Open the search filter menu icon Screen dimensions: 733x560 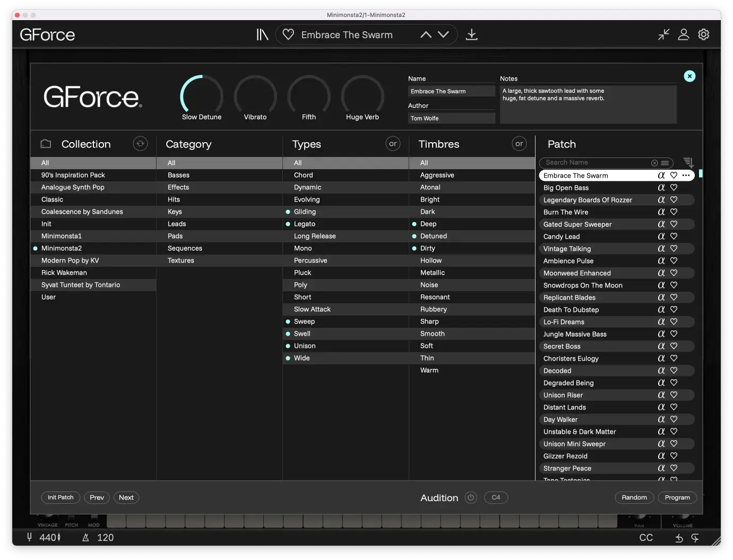pos(665,163)
